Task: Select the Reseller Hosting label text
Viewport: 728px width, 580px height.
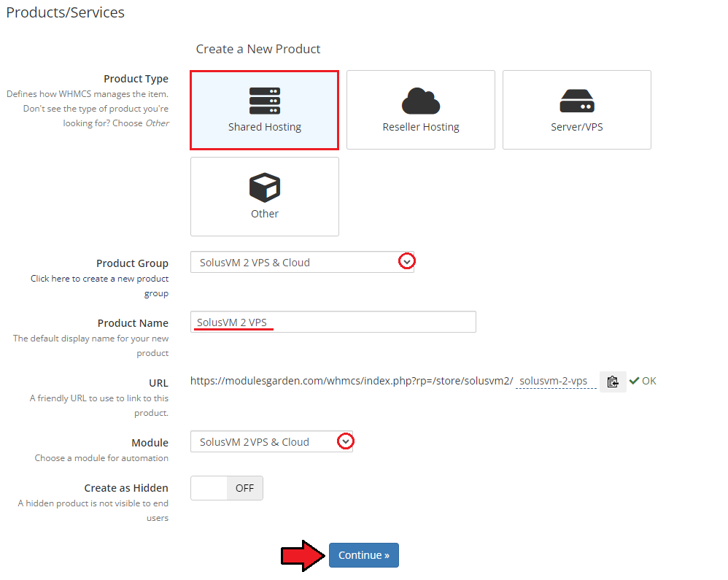Action: pos(421,127)
